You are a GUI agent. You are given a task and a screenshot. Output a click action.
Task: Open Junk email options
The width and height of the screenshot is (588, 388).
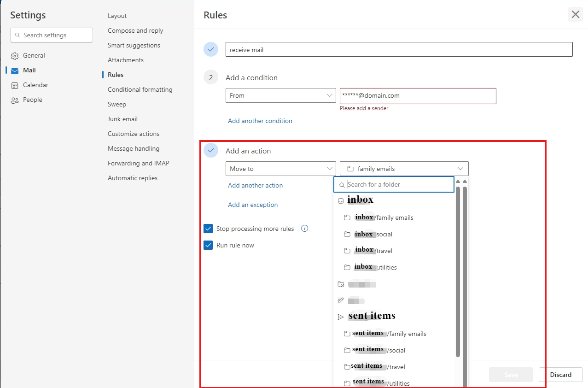(x=122, y=119)
